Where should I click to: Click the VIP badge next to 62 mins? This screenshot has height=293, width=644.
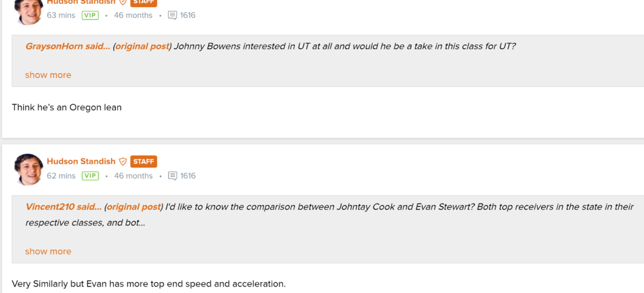pos(90,176)
